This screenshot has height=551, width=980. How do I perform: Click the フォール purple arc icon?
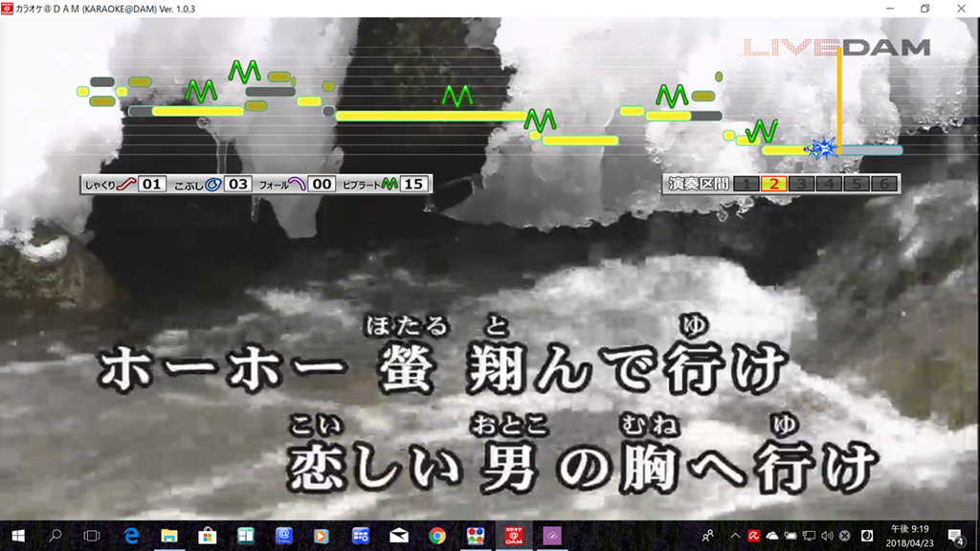pyautogui.click(x=297, y=184)
